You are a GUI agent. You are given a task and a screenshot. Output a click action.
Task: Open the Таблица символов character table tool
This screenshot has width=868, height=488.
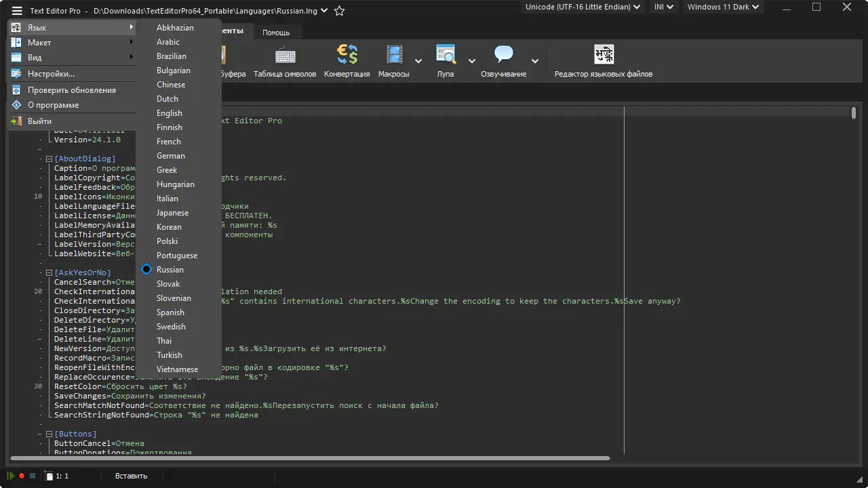point(285,62)
